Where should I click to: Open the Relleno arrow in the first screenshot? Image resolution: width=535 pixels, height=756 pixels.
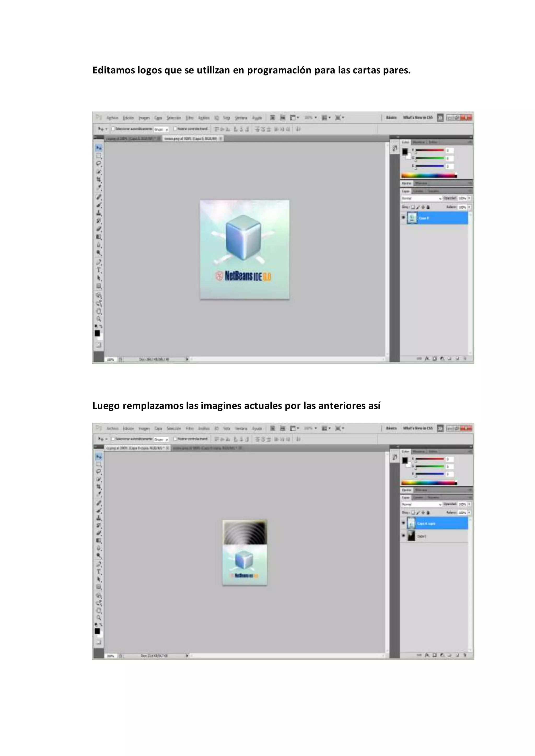[469, 207]
